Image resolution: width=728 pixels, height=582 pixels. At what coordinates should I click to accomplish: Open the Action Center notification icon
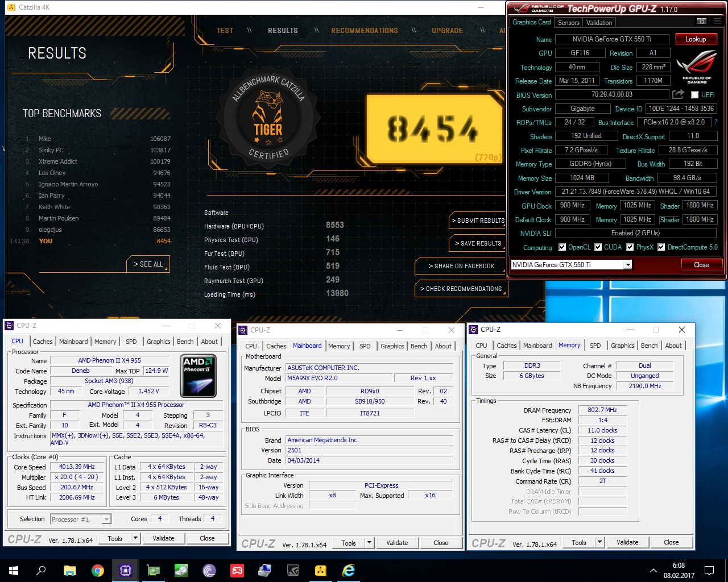pyautogui.click(x=709, y=570)
